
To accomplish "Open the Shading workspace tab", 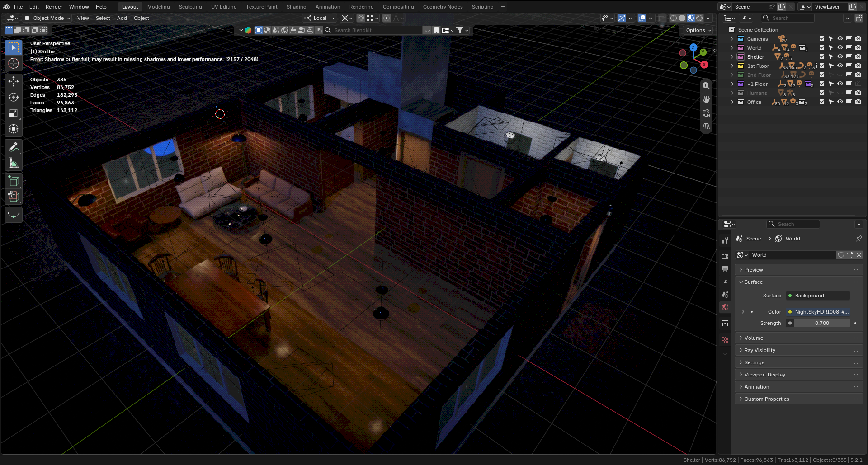I will (296, 7).
